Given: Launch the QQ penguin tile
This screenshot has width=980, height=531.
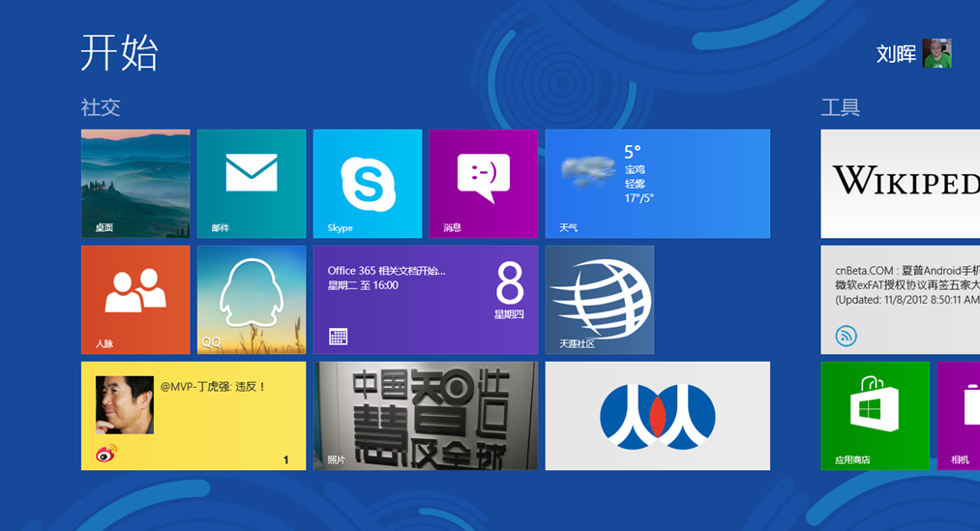Looking at the screenshot, I should 252,300.
